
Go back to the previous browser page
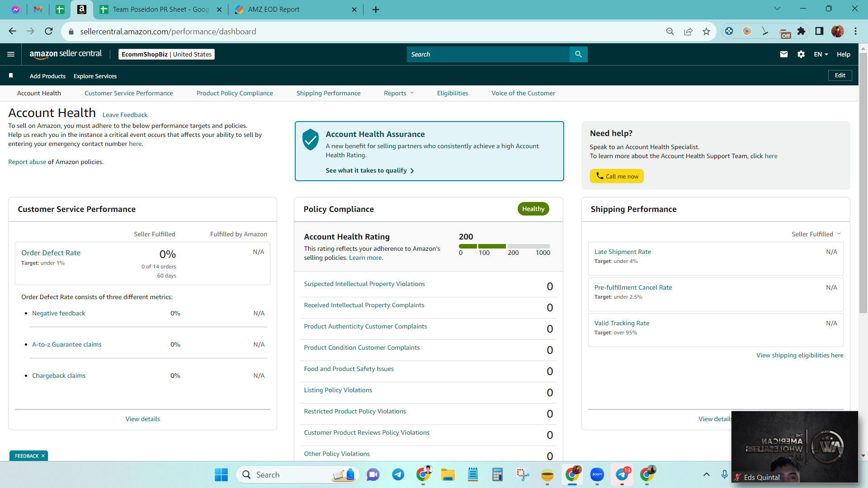tap(12, 31)
